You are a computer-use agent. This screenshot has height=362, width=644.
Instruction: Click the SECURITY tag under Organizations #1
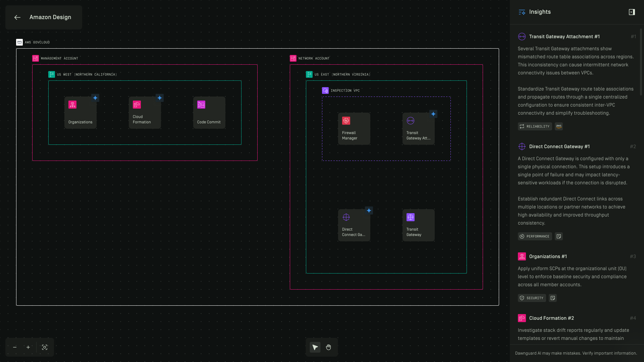pos(532,298)
